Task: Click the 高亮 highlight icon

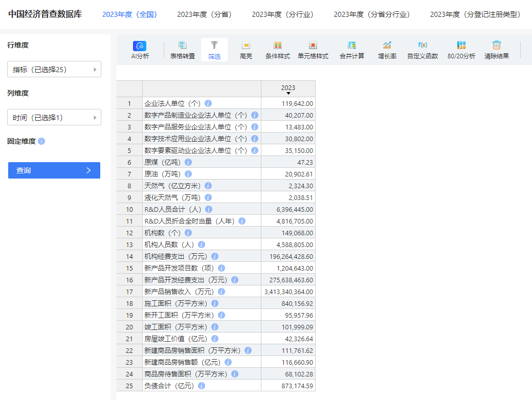Action: (246, 50)
